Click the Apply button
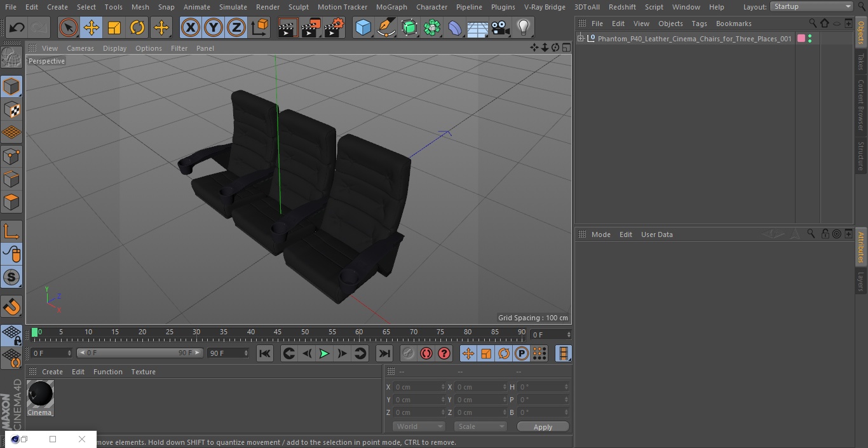Viewport: 868px width, 448px height. point(543,426)
